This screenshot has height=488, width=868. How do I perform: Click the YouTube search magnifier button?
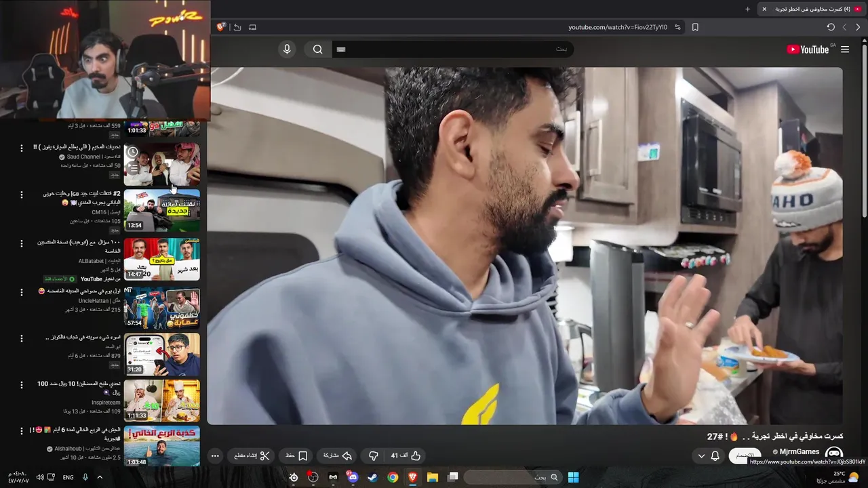[317, 49]
